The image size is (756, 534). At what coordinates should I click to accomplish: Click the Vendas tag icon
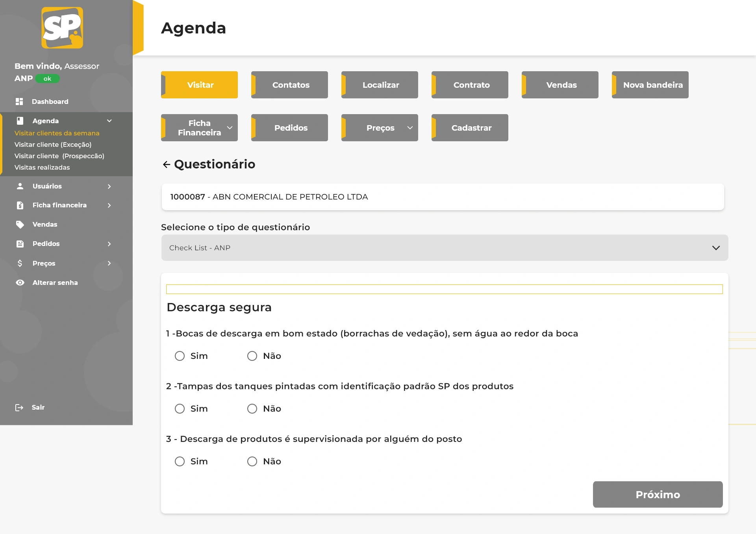coord(20,224)
